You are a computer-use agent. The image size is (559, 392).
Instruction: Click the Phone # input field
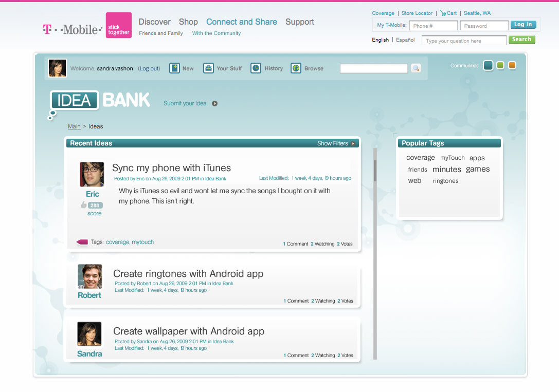click(433, 26)
